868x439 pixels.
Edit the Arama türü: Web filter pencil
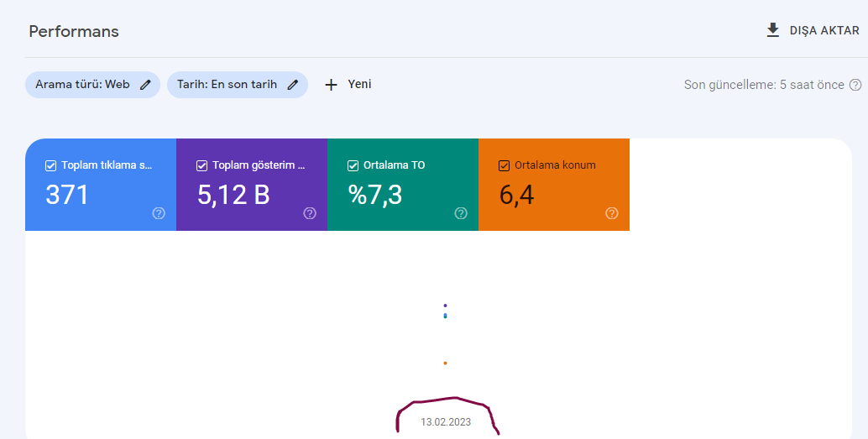(x=145, y=85)
